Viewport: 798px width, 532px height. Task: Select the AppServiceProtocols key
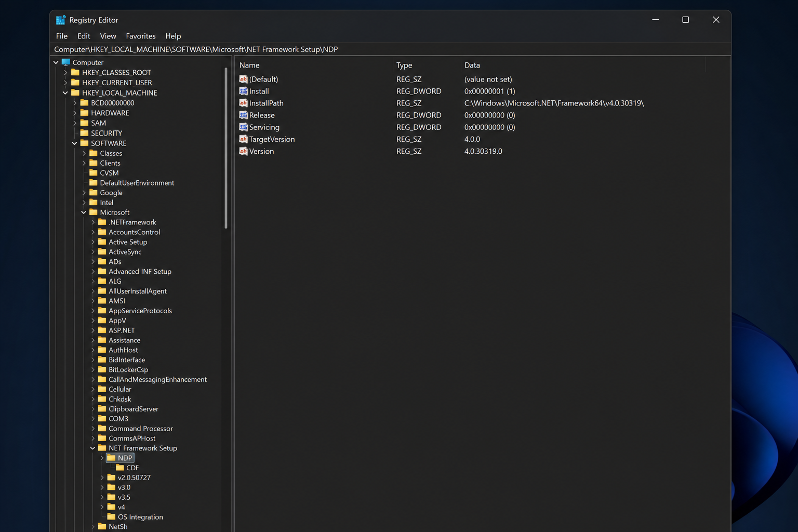140,311
